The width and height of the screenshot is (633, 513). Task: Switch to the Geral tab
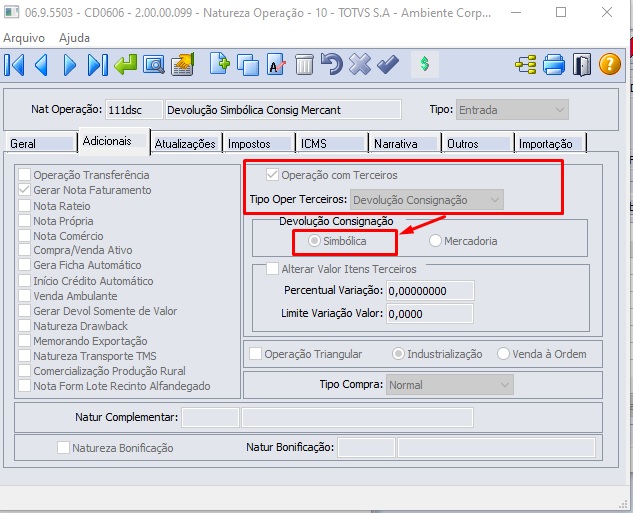pos(40,144)
